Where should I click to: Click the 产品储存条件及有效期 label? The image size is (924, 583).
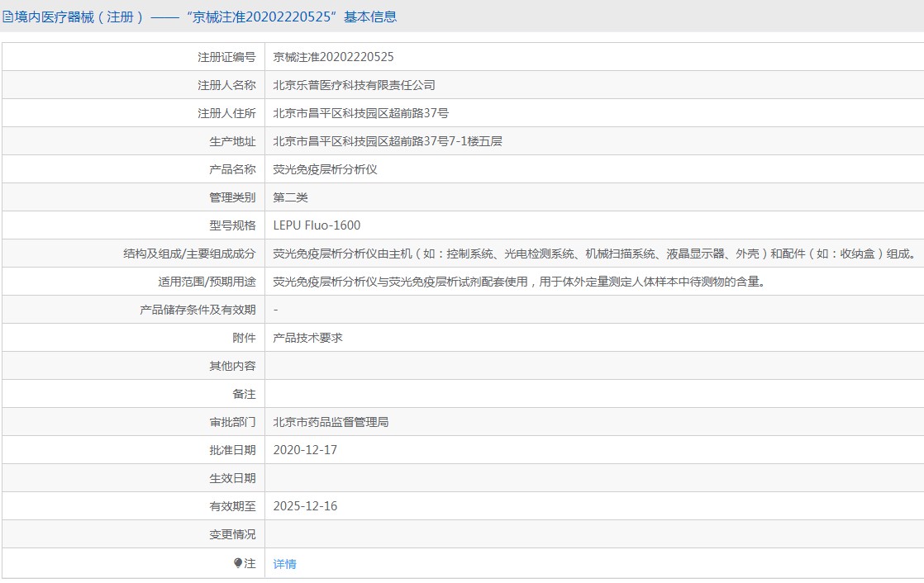pos(198,310)
